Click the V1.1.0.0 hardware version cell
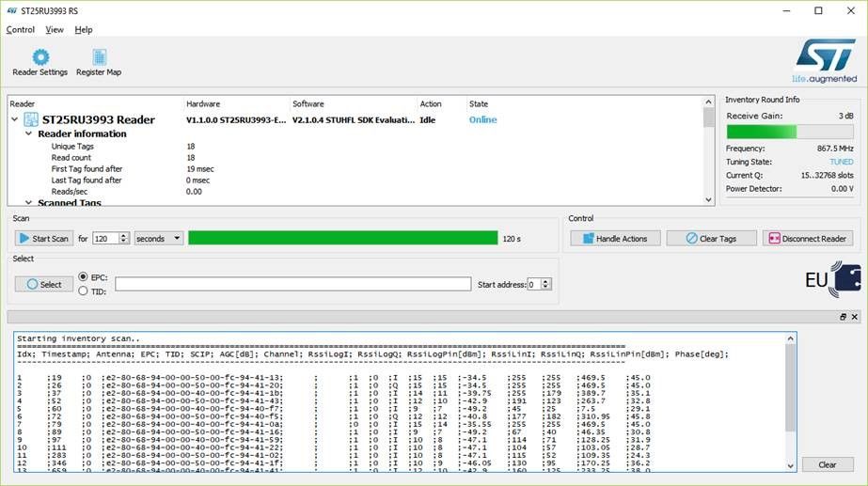The height and width of the screenshot is (486, 868). point(236,120)
